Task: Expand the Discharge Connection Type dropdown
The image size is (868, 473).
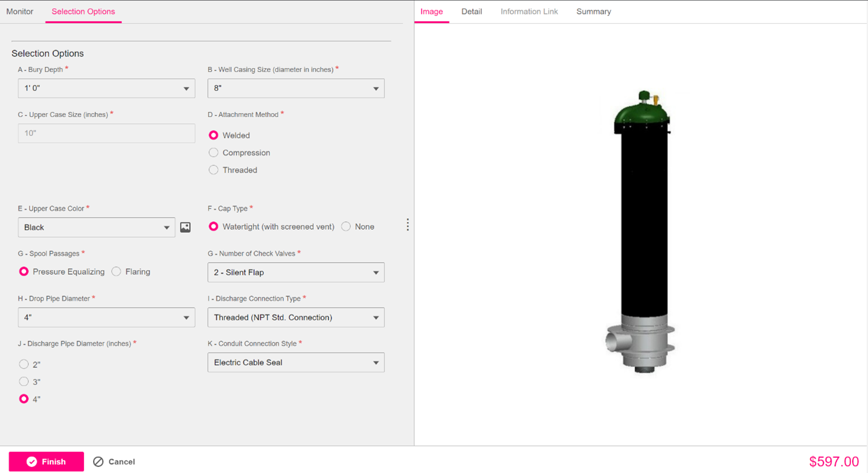Action: (x=296, y=317)
